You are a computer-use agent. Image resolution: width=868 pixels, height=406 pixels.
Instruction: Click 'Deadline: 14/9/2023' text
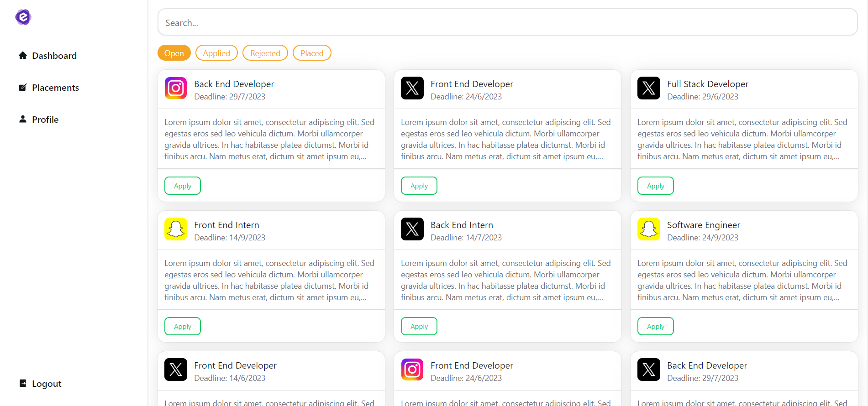pos(230,238)
